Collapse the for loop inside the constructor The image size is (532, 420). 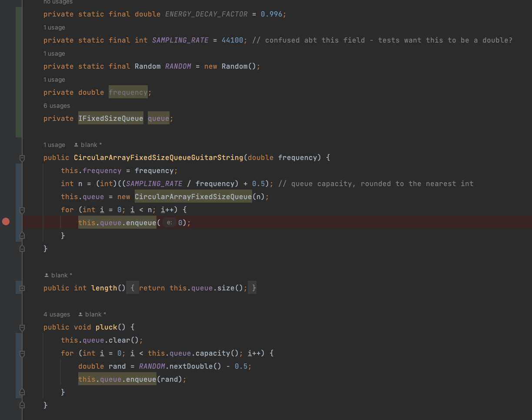(x=22, y=210)
